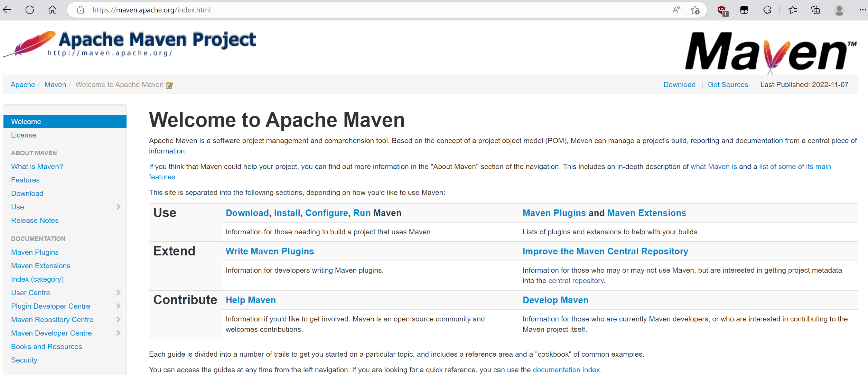868x375 pixels.
Task: Open Books and Resources sidebar item
Action: pos(46,347)
